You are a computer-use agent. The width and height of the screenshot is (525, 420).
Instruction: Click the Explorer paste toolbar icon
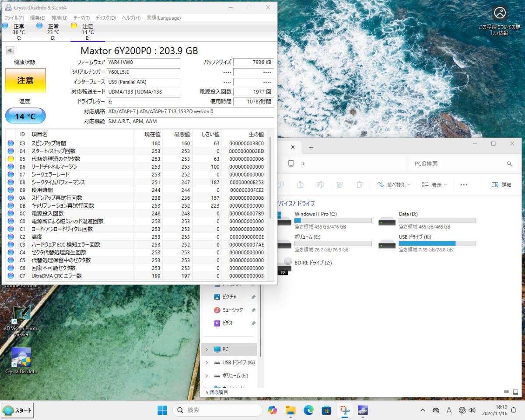coord(300,185)
